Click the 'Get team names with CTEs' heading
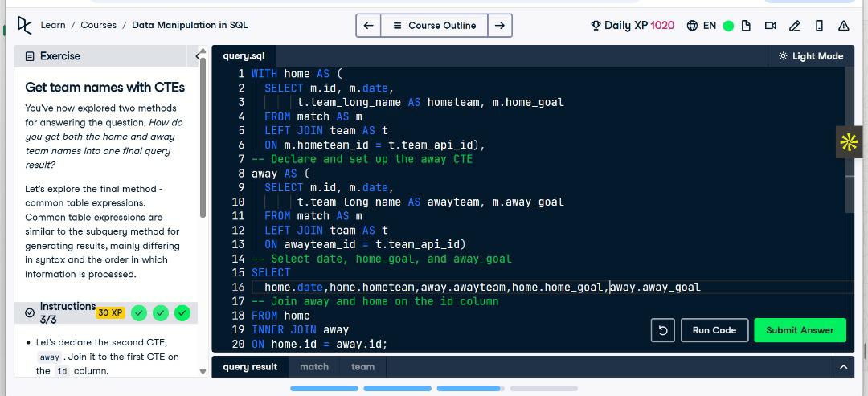The height and width of the screenshot is (396, 868). click(x=104, y=88)
